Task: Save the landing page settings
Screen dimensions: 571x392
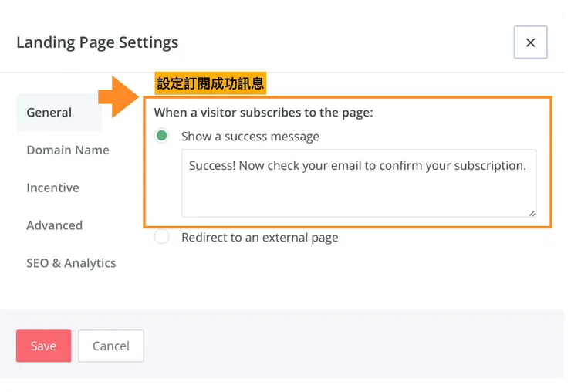Action: pos(43,346)
